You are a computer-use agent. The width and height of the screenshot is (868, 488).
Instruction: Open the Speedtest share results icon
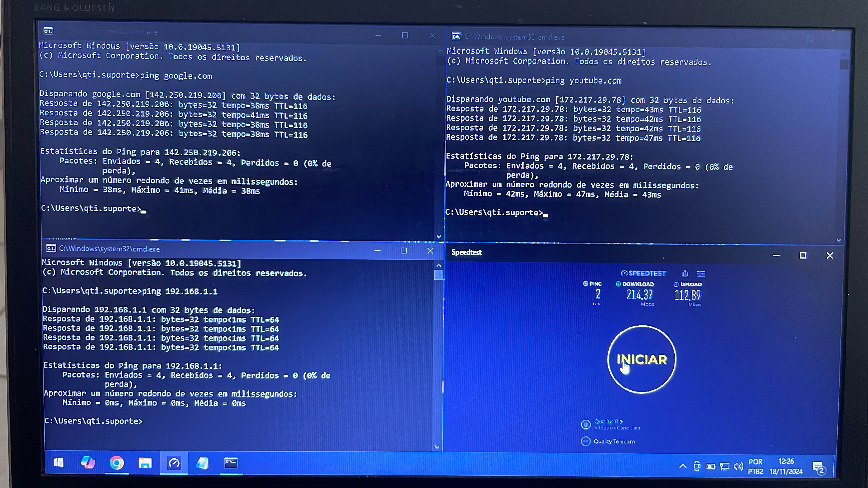(685, 273)
